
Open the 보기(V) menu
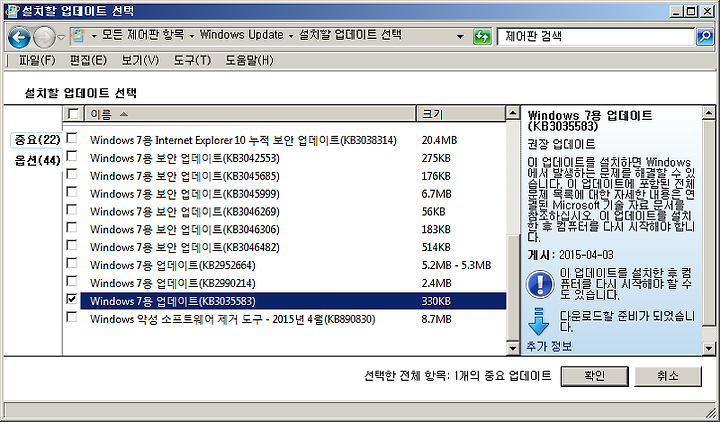tap(140, 60)
